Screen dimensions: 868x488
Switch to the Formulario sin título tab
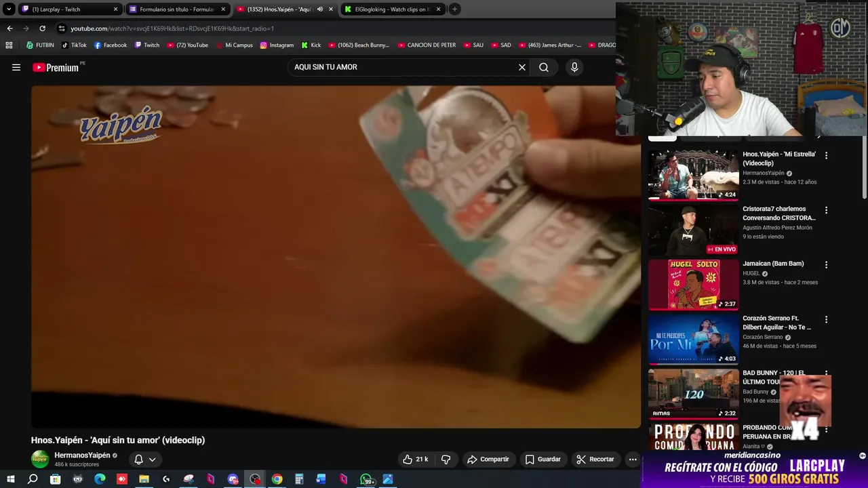(x=176, y=9)
